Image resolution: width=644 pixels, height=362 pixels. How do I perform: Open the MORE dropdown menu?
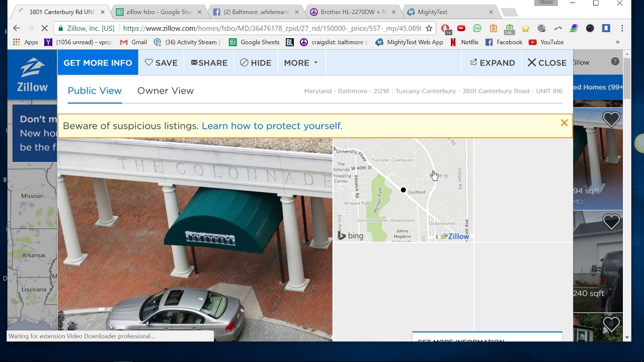301,63
